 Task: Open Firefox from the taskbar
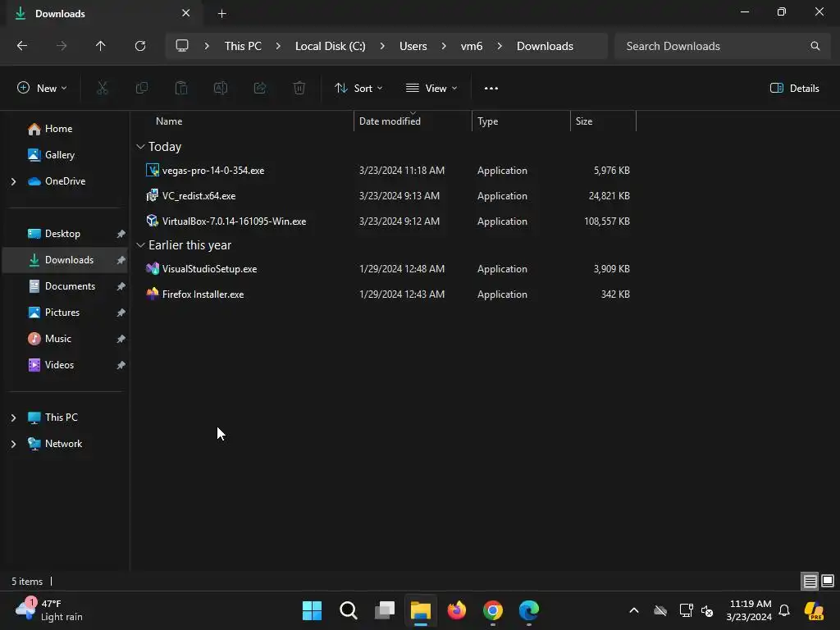click(x=457, y=610)
